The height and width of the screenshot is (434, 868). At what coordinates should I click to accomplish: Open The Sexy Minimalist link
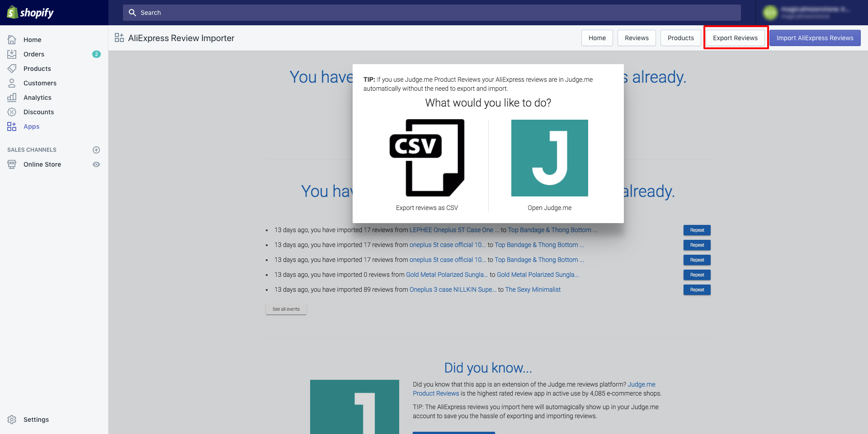pos(533,289)
